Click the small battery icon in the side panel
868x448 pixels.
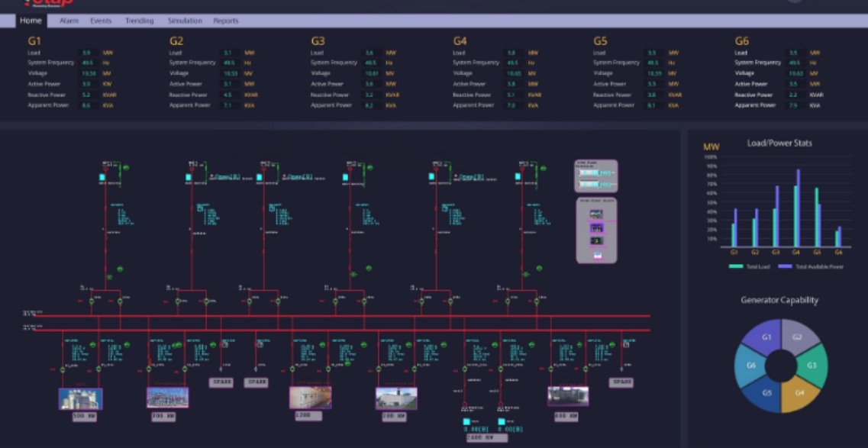(598, 255)
